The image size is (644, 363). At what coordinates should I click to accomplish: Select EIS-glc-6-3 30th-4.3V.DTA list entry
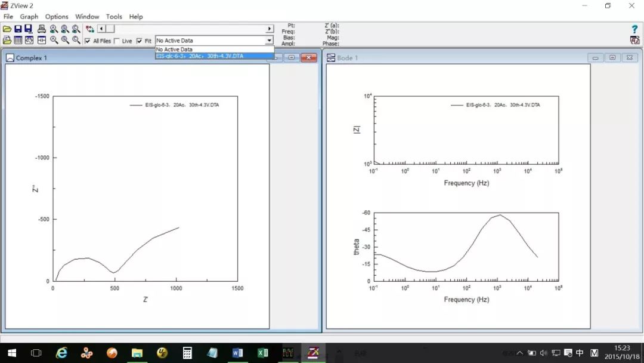coord(215,56)
